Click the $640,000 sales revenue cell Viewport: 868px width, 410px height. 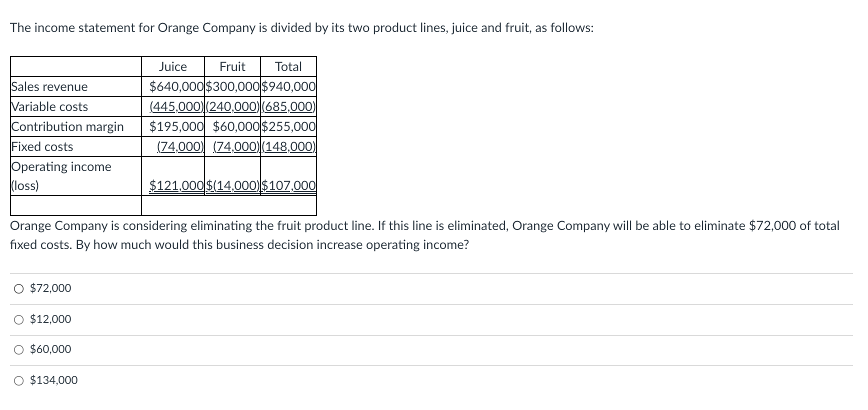coord(175,86)
